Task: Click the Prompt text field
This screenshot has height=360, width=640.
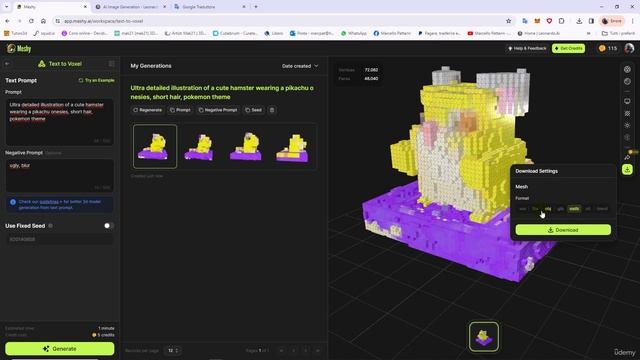Action: click(60, 122)
